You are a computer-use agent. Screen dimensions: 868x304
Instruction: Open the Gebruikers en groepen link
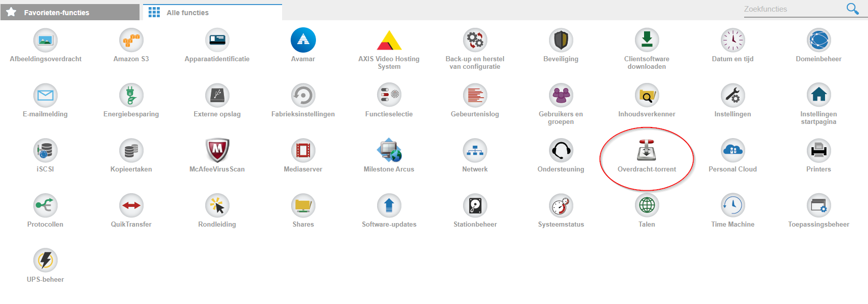tap(561, 118)
